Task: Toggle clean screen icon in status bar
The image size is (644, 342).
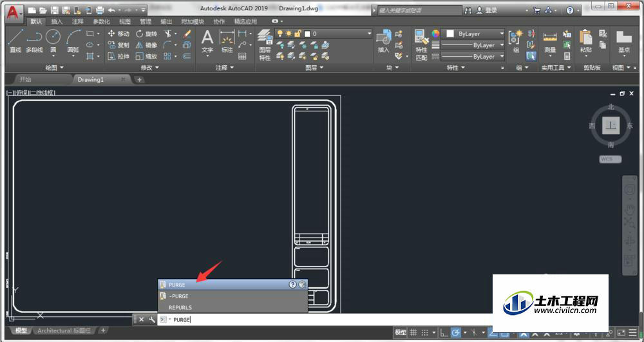Action: 621,332
